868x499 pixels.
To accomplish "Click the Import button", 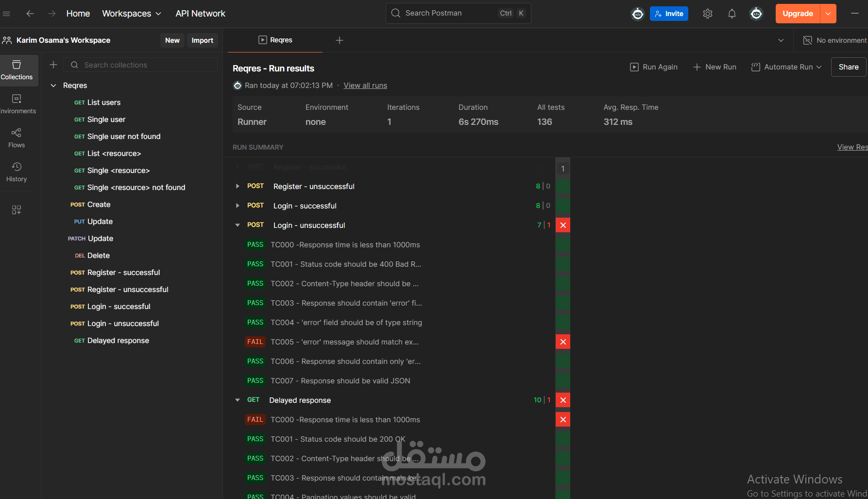I will click(x=203, y=40).
